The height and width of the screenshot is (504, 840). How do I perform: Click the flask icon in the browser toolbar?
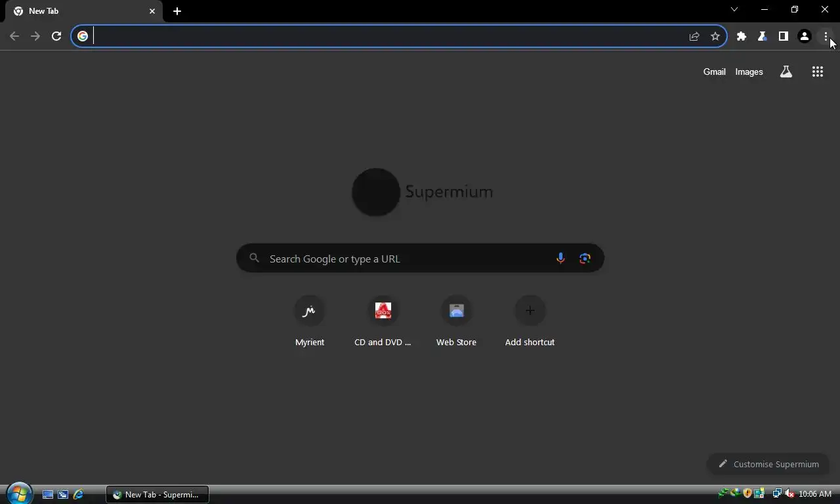[x=763, y=36]
